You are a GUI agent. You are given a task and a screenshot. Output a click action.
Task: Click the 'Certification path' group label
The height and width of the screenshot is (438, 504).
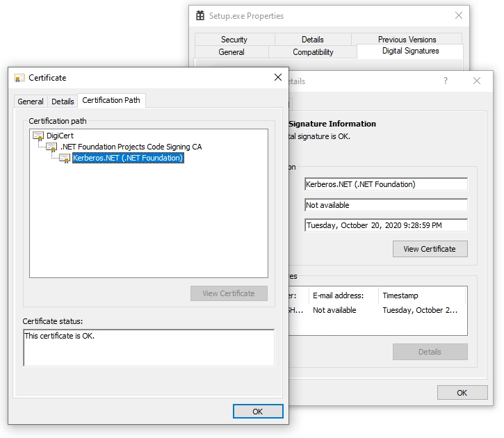pyautogui.click(x=58, y=121)
